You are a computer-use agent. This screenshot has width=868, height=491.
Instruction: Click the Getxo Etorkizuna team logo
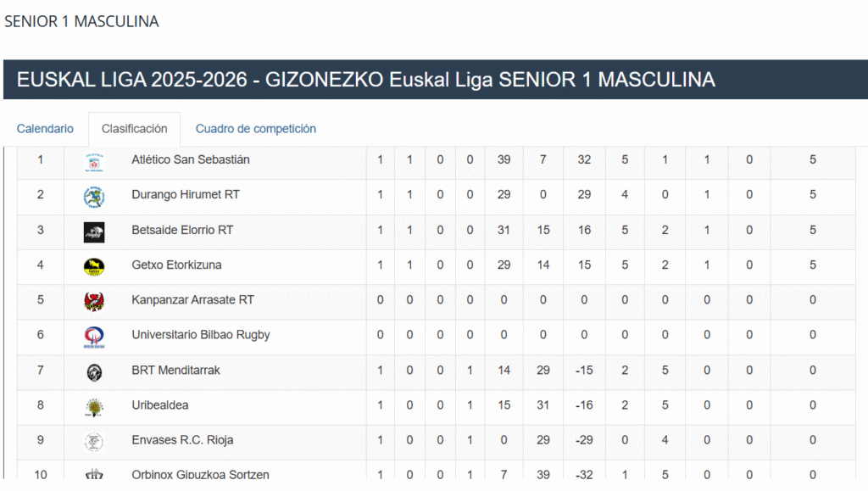[x=94, y=266]
